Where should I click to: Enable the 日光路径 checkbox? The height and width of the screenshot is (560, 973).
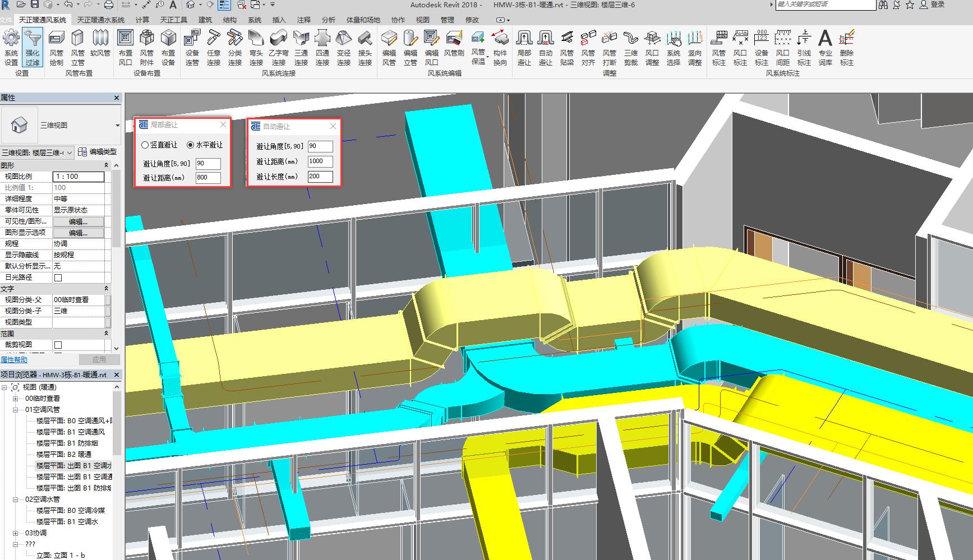(58, 277)
